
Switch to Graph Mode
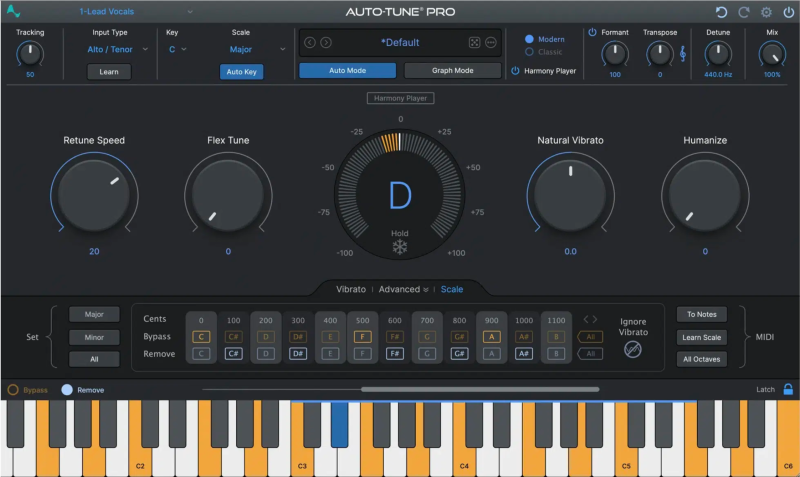[453, 70]
